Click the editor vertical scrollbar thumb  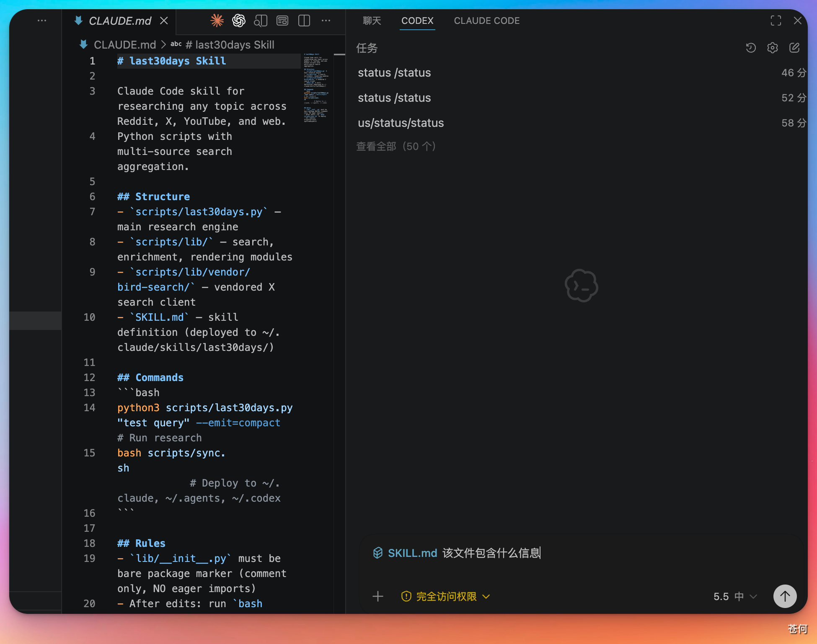[x=339, y=54]
